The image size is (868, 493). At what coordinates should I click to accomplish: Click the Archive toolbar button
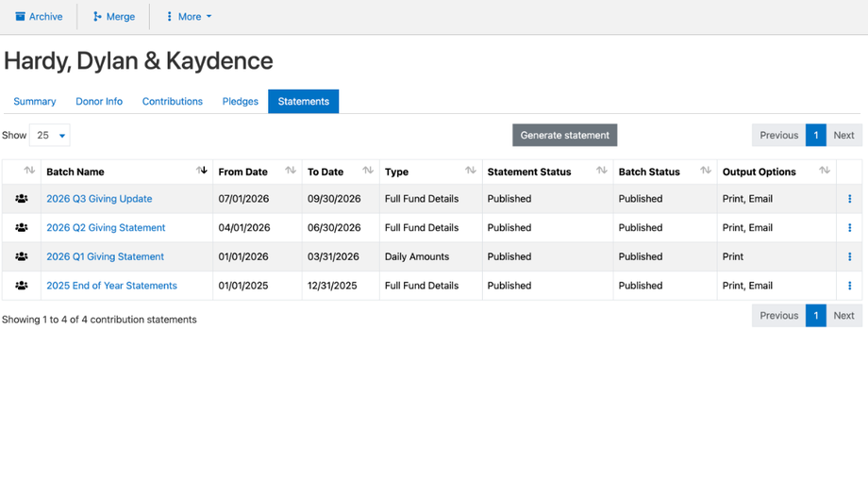pyautogui.click(x=39, y=17)
